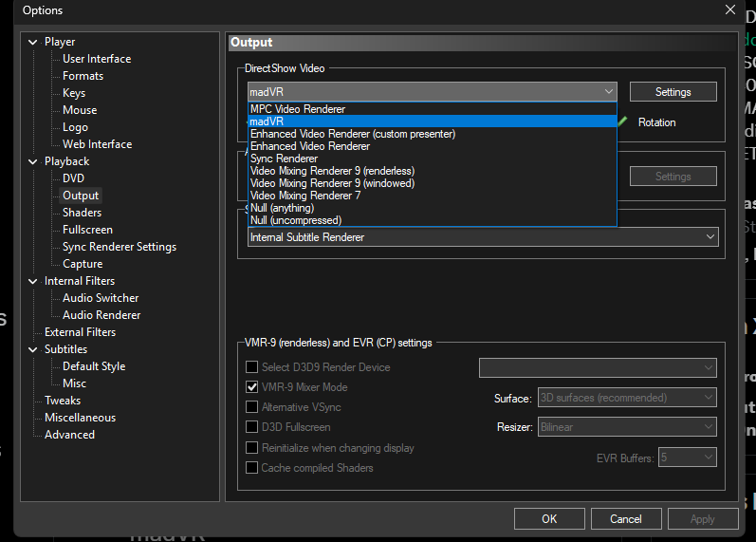Open the Capture settings page
The height and width of the screenshot is (542, 756).
83,264
